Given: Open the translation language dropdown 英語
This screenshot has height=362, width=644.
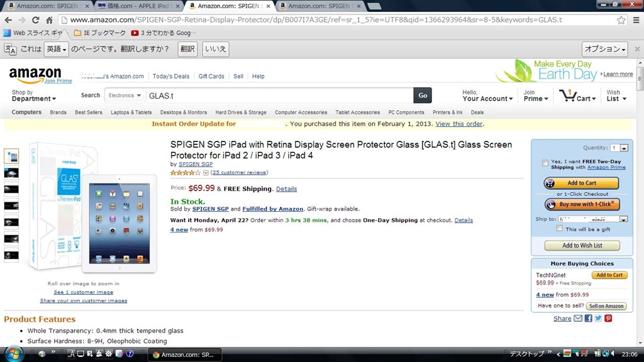Looking at the screenshot, I should coord(56,49).
